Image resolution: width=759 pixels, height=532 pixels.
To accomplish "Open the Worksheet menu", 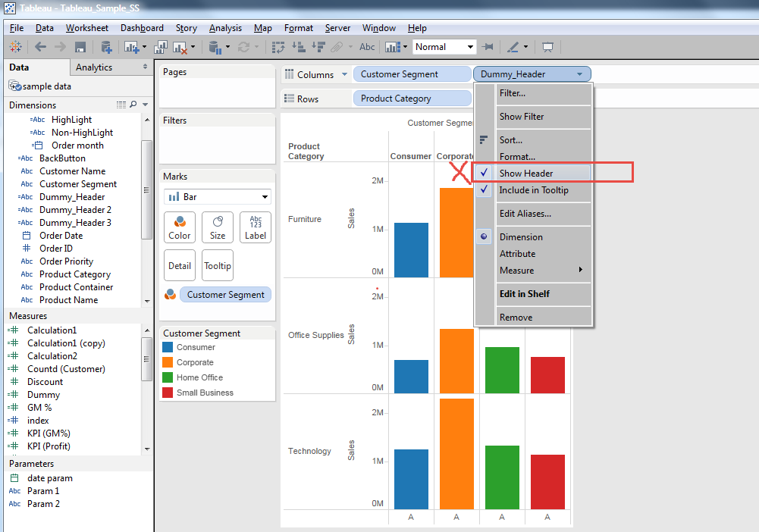I will click(x=87, y=28).
